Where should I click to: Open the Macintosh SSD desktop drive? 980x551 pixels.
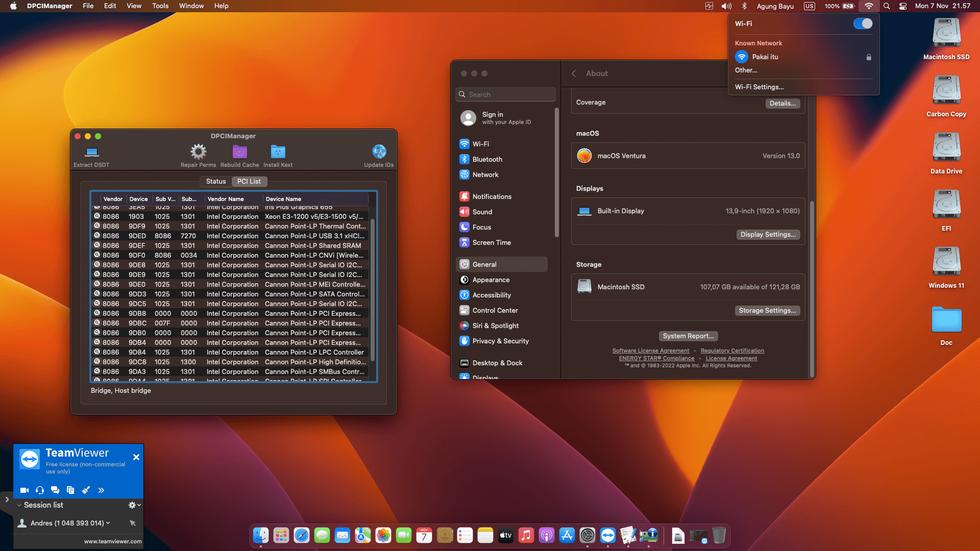(946, 39)
